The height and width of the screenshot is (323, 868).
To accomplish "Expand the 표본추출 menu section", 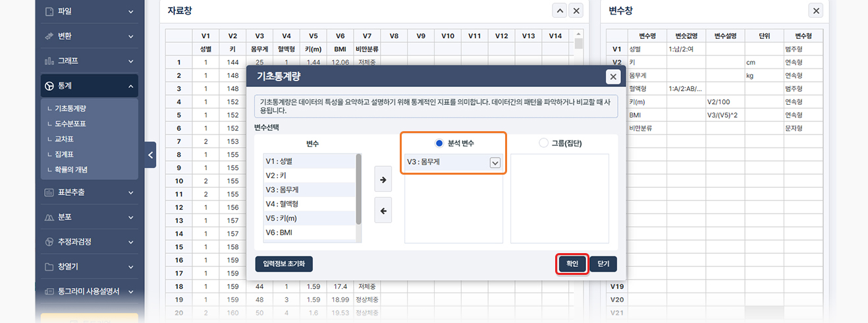I will pyautogui.click(x=89, y=192).
